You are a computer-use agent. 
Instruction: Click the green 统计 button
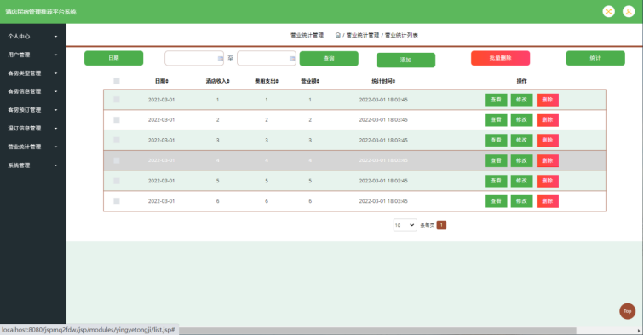(595, 58)
